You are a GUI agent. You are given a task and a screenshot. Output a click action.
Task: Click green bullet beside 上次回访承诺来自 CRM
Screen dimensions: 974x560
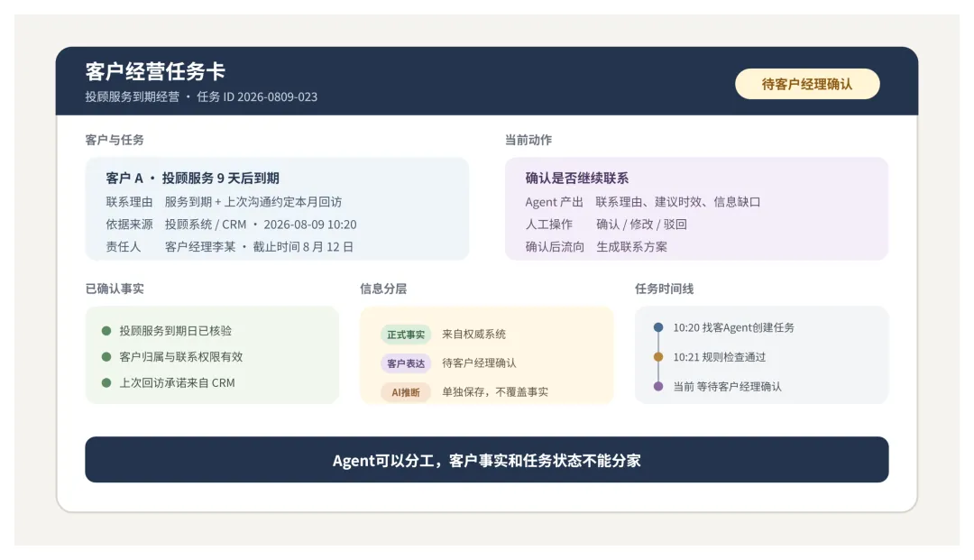point(106,383)
